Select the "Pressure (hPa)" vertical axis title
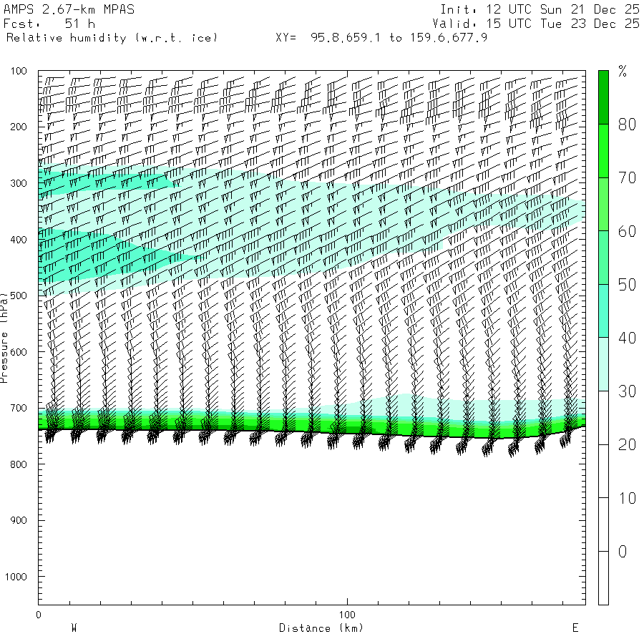 click(5, 337)
